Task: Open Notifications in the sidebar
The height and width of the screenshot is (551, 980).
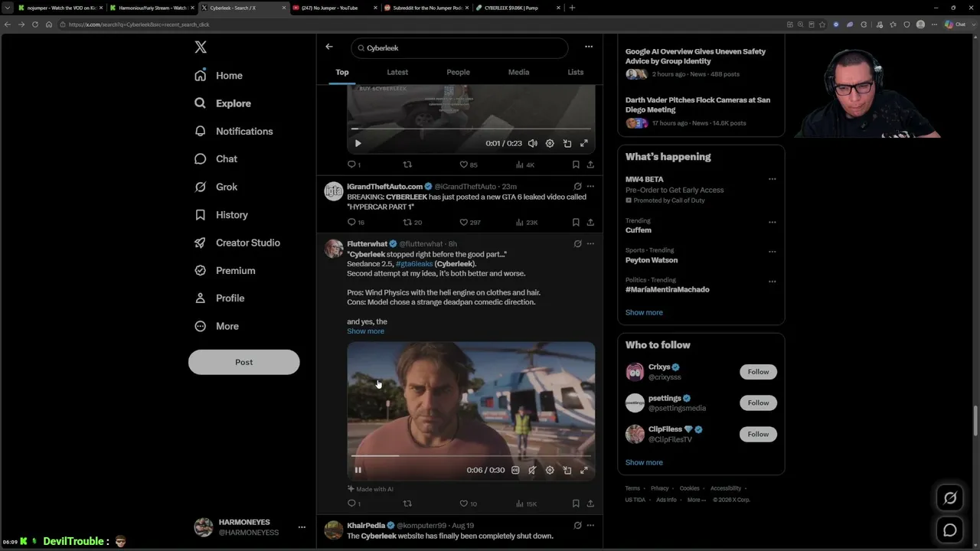Action: click(x=234, y=131)
